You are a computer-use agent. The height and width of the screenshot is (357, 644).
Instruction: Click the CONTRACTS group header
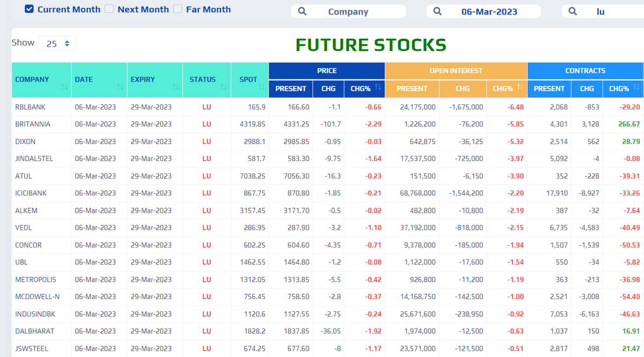coord(586,71)
